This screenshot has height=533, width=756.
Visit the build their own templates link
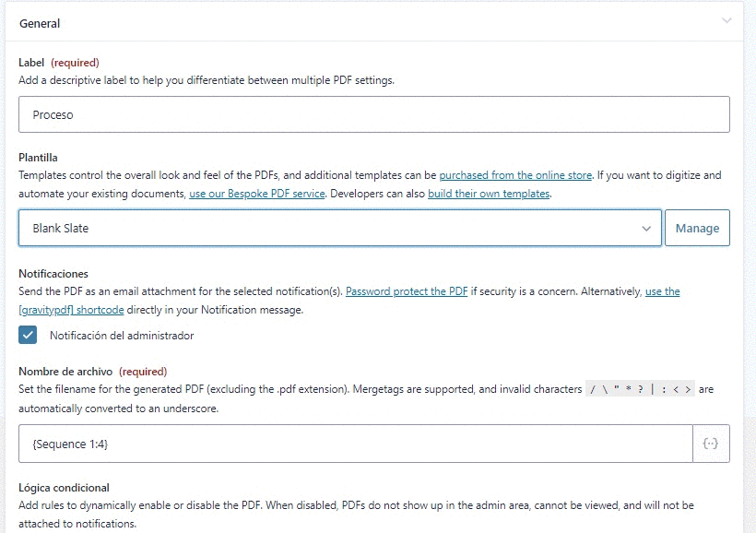tap(489, 194)
